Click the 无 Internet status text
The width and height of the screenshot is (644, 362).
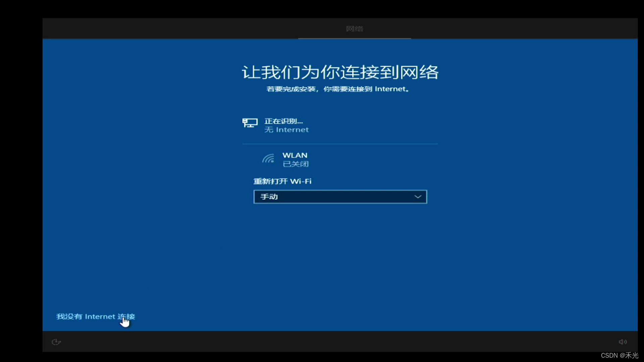(286, 130)
